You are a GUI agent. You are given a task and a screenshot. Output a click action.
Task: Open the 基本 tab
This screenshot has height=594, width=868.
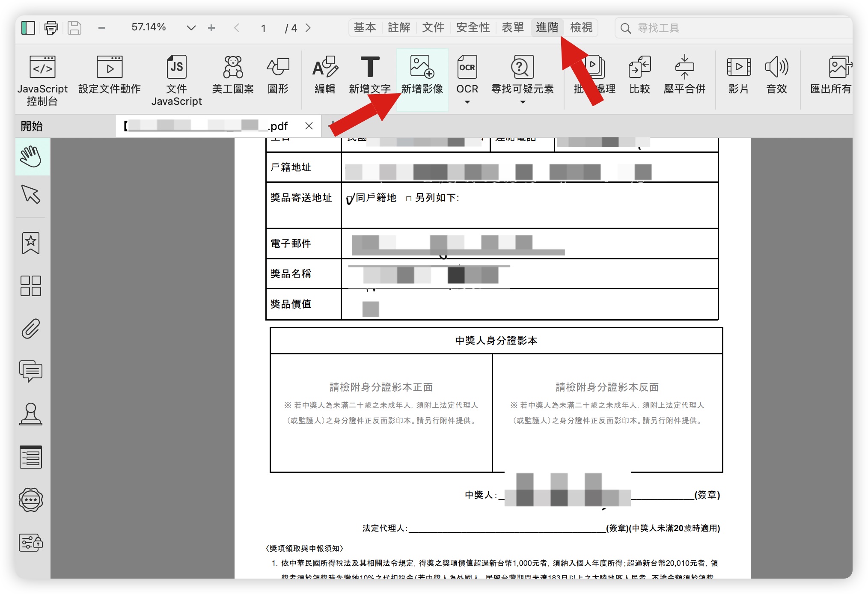(365, 28)
